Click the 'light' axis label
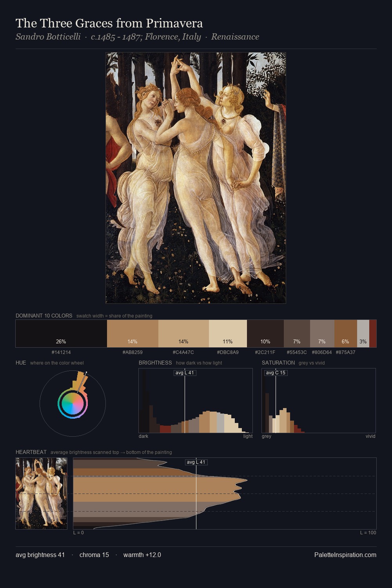Viewport: 392px width, 588px height. click(x=248, y=436)
